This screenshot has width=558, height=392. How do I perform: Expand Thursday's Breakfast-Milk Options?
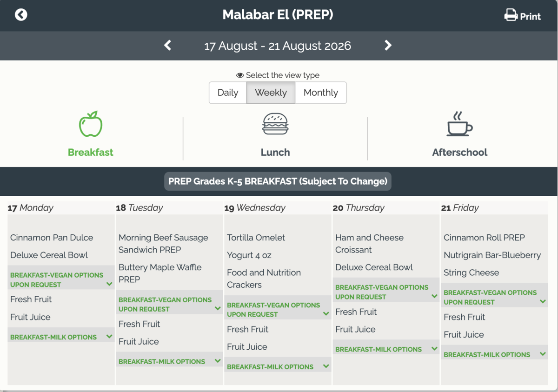click(x=386, y=349)
